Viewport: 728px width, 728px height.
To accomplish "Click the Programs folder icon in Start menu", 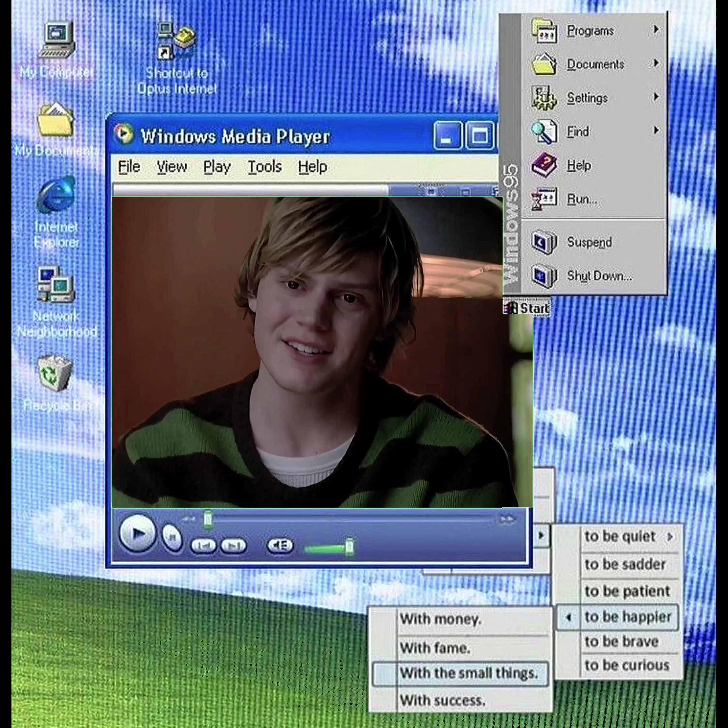I will (544, 31).
